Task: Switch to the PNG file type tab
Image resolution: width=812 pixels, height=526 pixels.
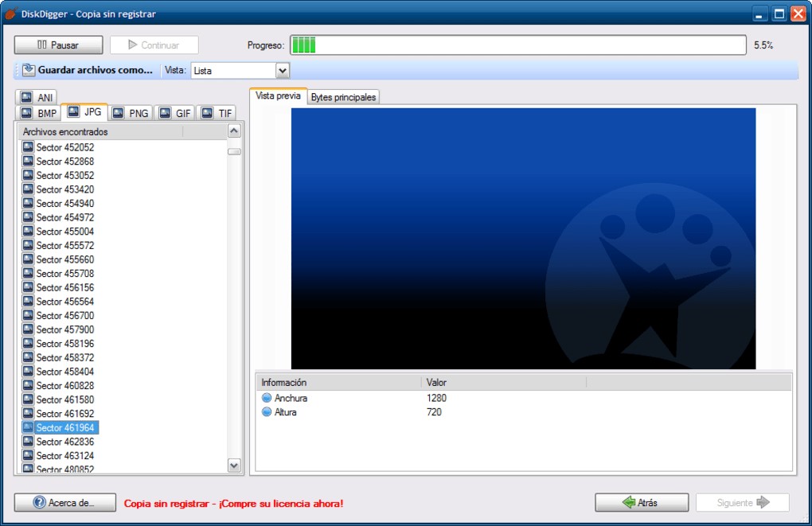Action: pyautogui.click(x=131, y=113)
